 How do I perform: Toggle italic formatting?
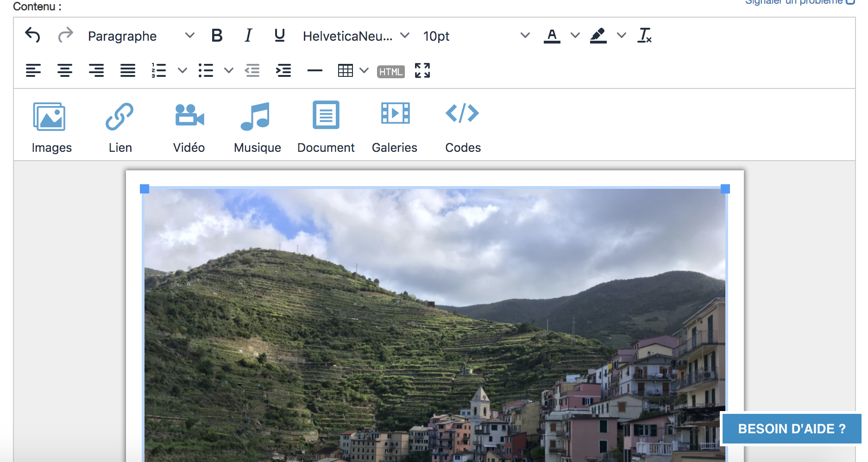pos(248,35)
